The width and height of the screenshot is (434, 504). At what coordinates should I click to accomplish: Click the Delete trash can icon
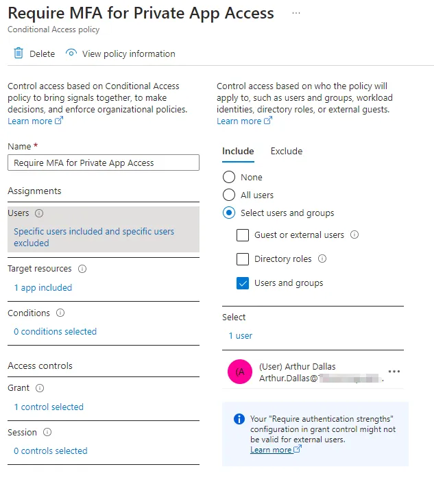pos(19,53)
